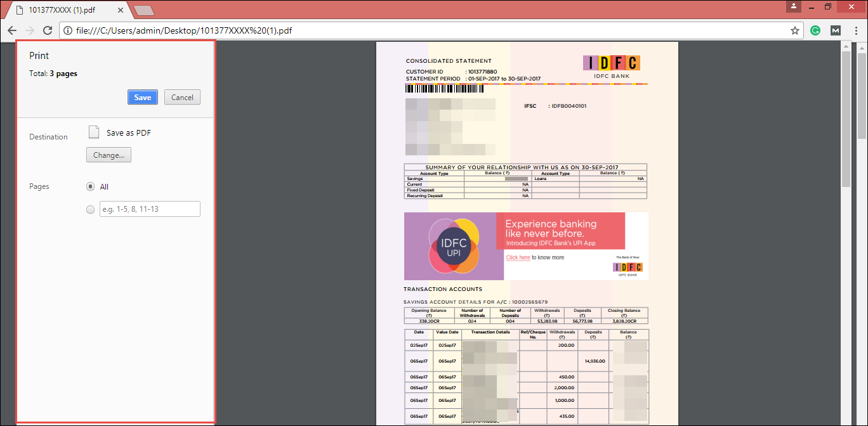Open the Chrome three-dot menu

pos(855,30)
